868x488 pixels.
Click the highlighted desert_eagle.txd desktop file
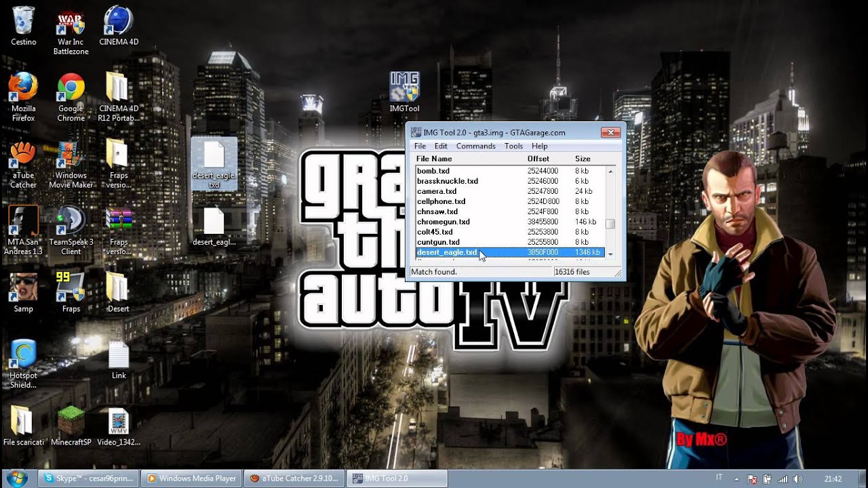(214, 165)
